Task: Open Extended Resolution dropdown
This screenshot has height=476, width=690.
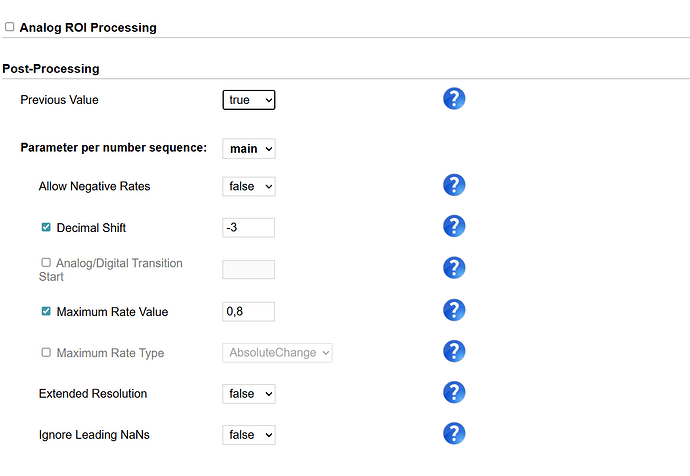Action: click(248, 394)
